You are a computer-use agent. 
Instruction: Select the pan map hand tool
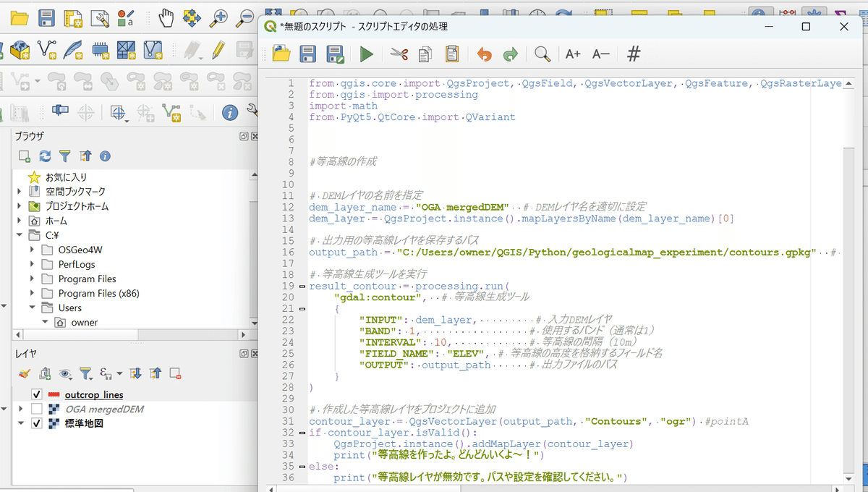[166, 18]
